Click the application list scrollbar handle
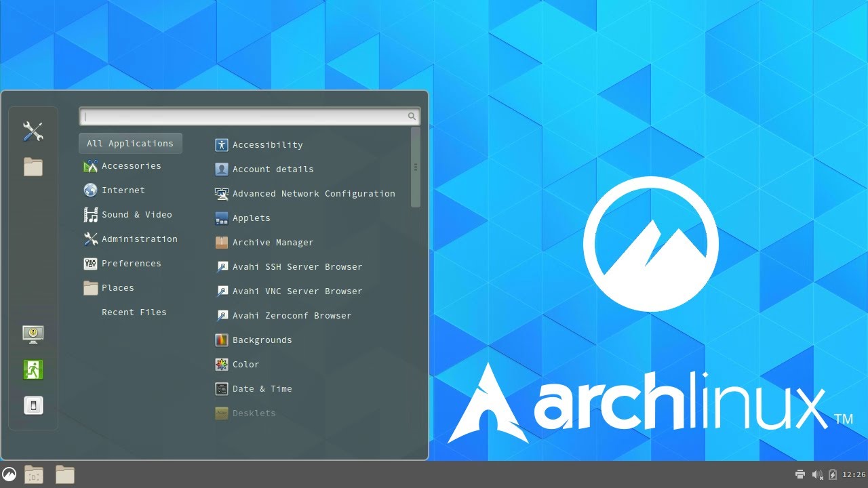The height and width of the screenshot is (488, 868). [416, 167]
